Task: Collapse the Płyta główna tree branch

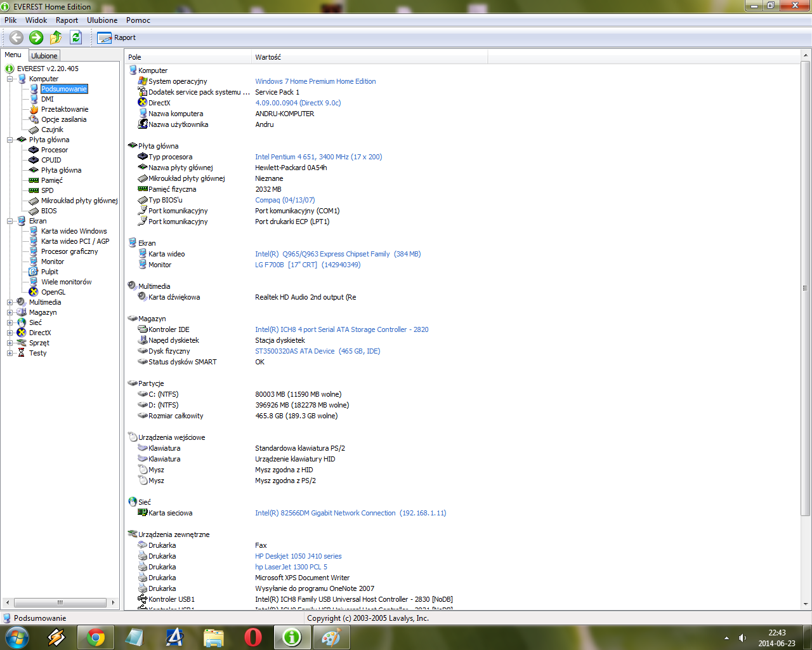Action: pyautogui.click(x=10, y=140)
